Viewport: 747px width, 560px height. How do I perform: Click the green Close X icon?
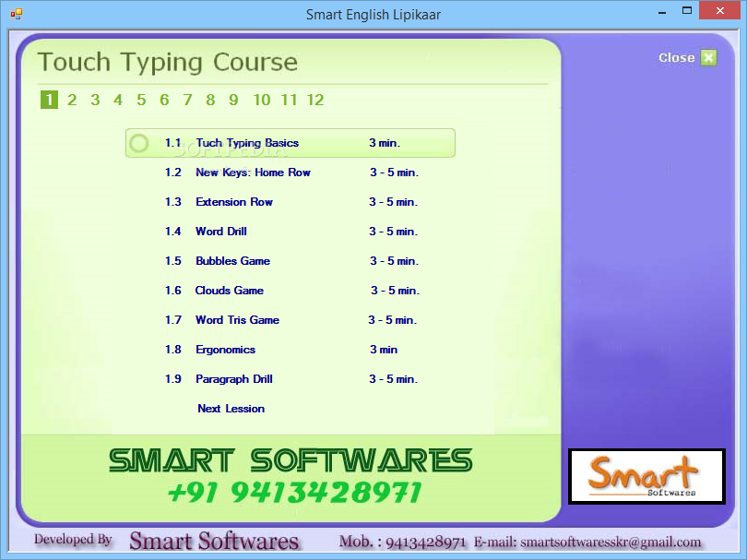pos(708,58)
